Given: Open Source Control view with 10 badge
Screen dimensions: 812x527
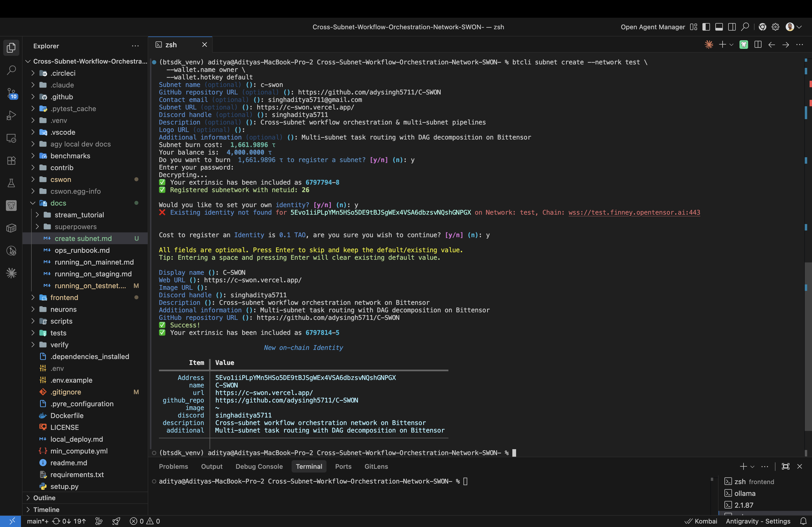Looking at the screenshot, I should pos(11,93).
